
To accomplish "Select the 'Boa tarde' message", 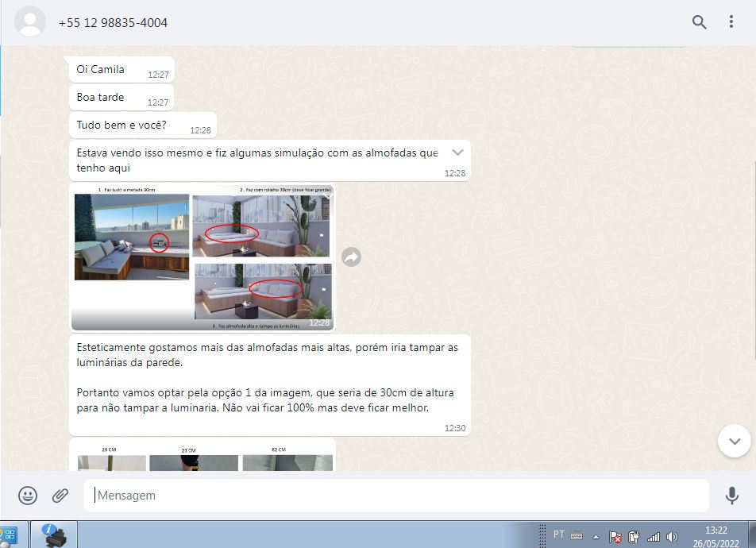I will coord(121,98).
